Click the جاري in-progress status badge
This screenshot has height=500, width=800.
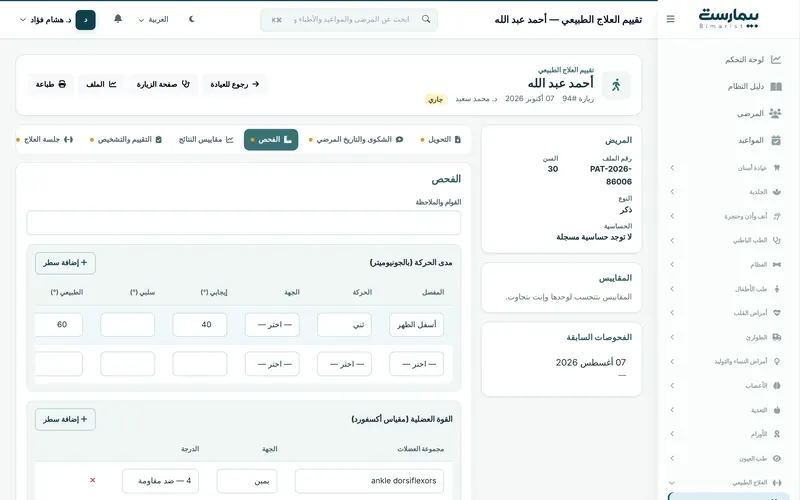coord(436,99)
